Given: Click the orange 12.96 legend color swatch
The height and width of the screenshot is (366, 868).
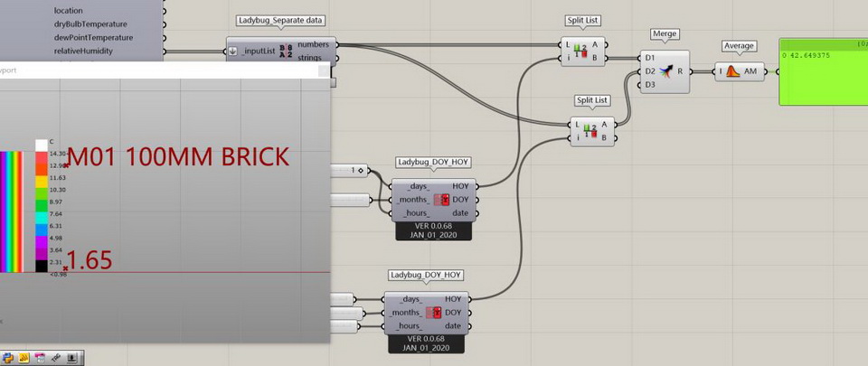Looking at the screenshot, I should [42, 166].
